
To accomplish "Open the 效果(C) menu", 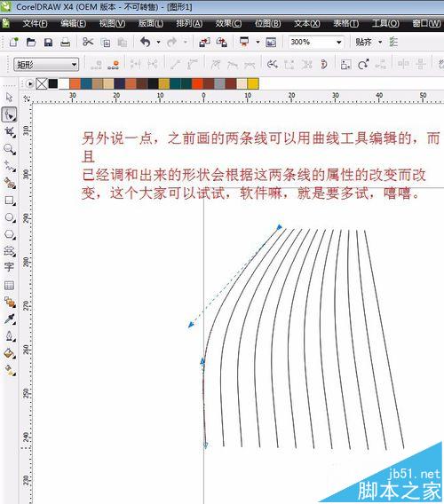I will [x=228, y=23].
